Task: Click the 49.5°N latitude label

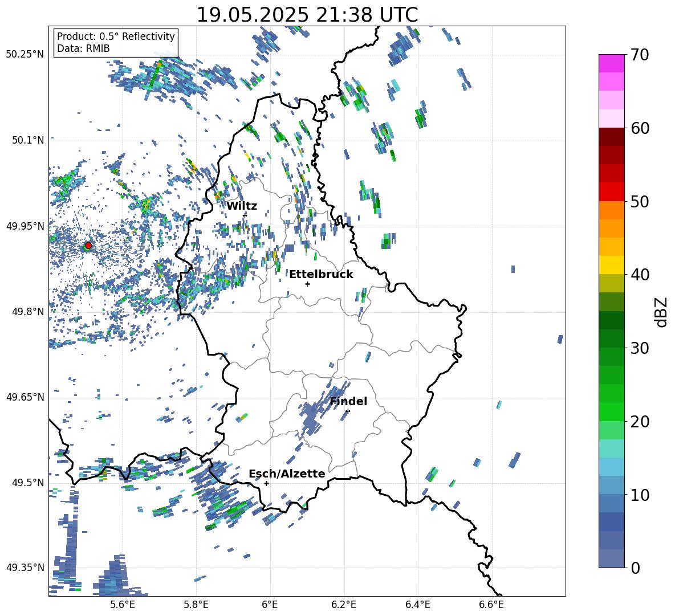Action: coord(28,482)
